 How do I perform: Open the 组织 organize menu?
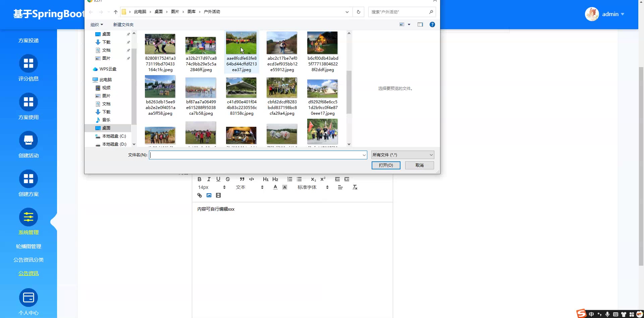pos(97,24)
